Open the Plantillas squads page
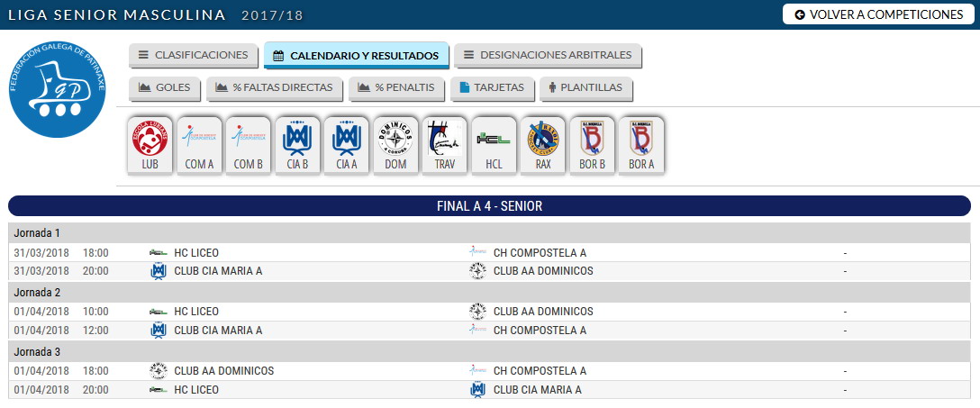Image resolution: width=980 pixels, height=408 pixels. click(585, 87)
